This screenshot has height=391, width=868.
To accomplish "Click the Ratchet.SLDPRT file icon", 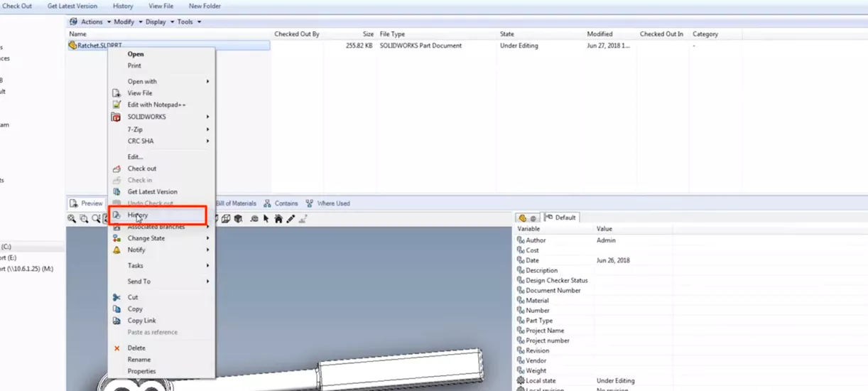I will pos(72,45).
